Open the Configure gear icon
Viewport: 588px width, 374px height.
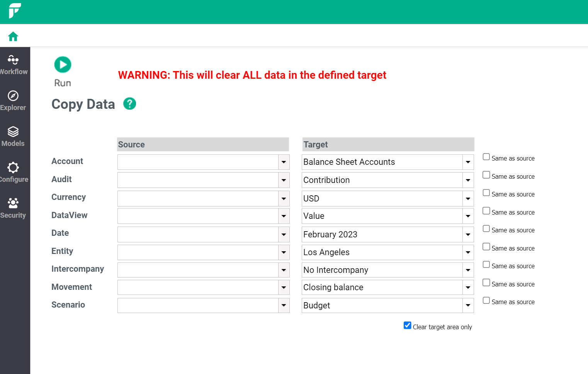(x=13, y=168)
